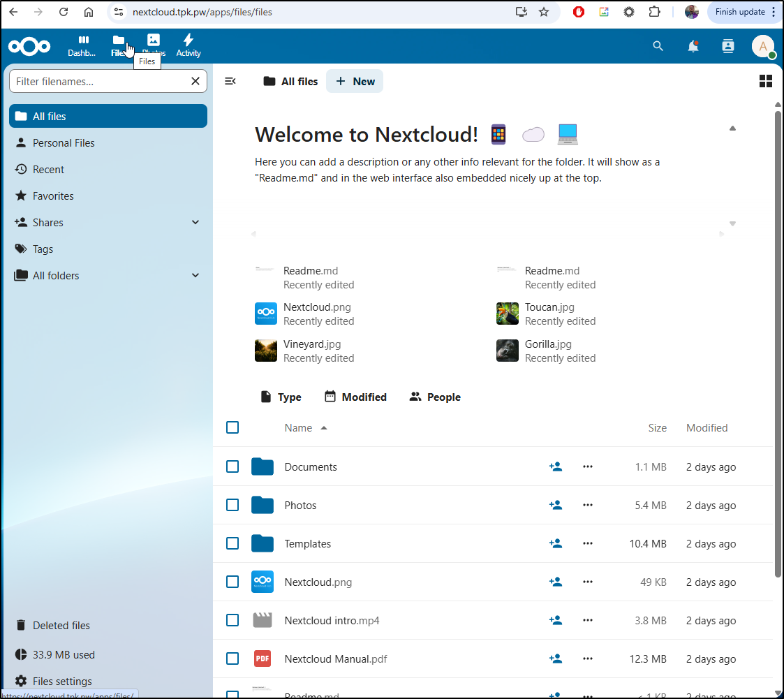Share Nextcloud.png file
Image resolution: width=784 pixels, height=699 pixels.
click(556, 582)
